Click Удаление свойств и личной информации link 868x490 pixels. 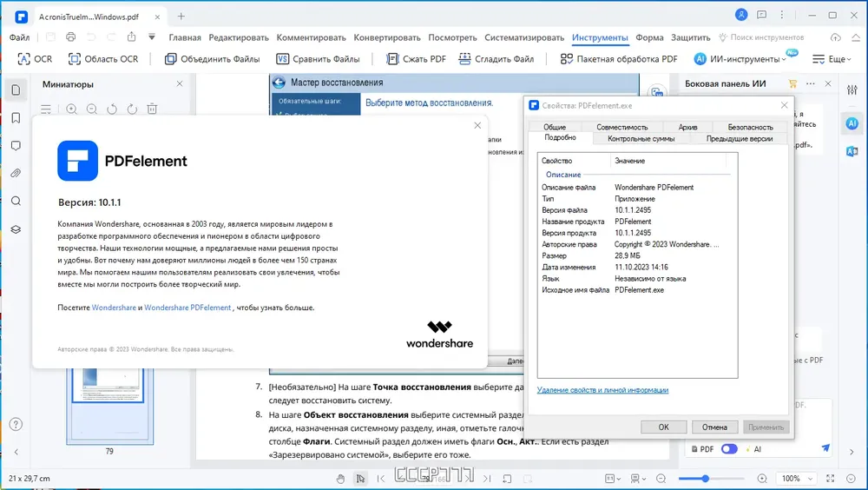(602, 390)
